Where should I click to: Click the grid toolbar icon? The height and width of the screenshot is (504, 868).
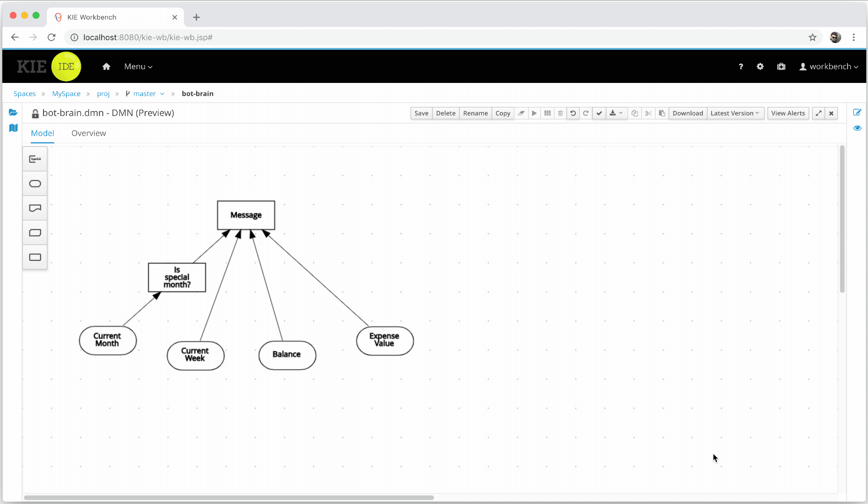(x=547, y=113)
